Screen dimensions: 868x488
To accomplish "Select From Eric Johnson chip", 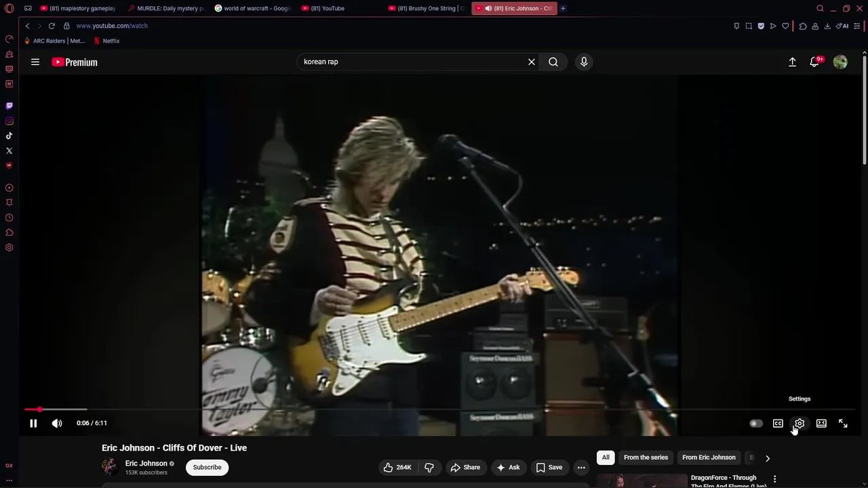I will [x=709, y=457].
